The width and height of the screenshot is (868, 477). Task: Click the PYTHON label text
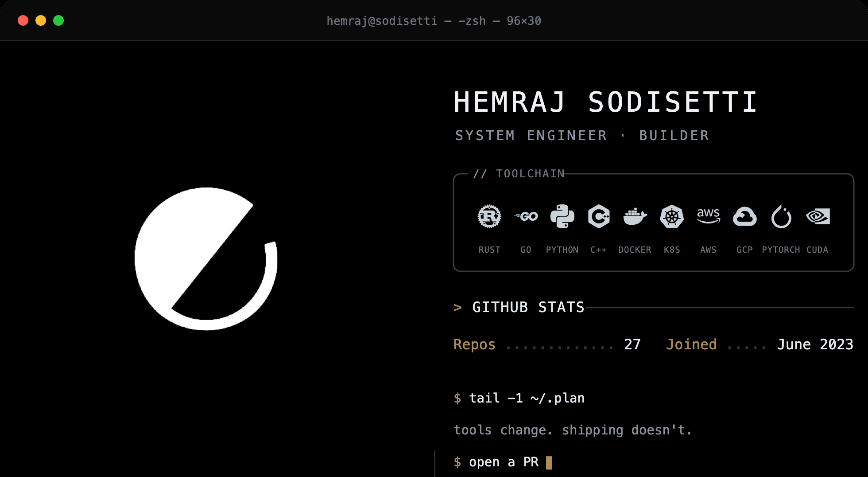pos(562,250)
